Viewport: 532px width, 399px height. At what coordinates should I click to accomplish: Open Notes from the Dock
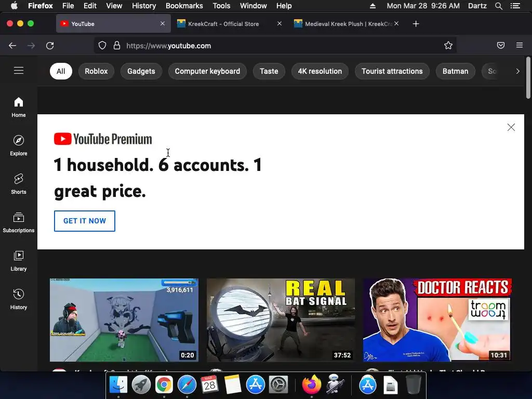[232, 385]
